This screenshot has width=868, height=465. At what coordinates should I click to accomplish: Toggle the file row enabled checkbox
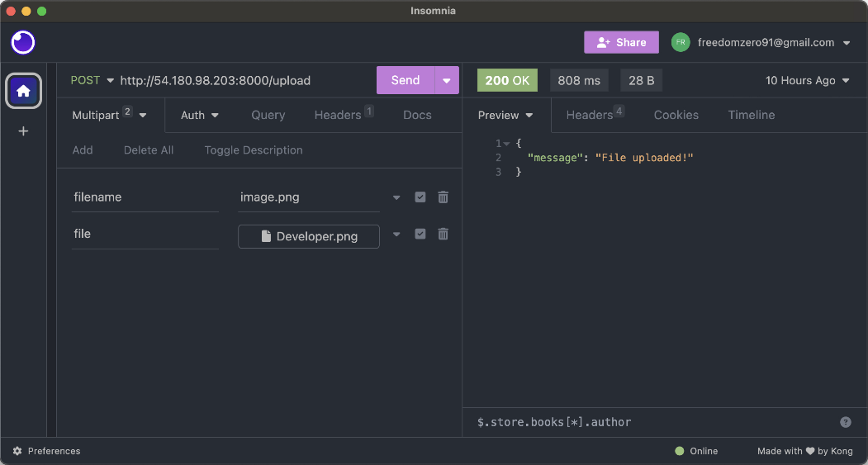pos(420,235)
